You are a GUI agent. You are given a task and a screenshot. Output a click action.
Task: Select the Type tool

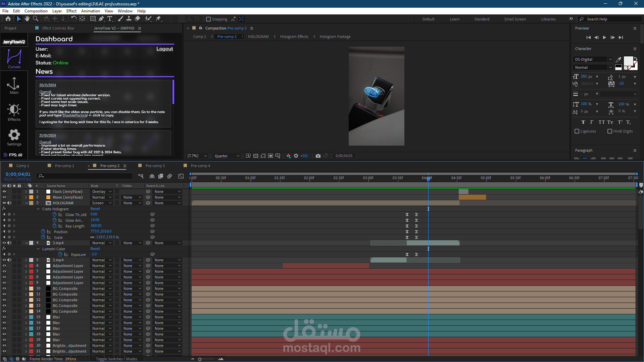(x=110, y=19)
